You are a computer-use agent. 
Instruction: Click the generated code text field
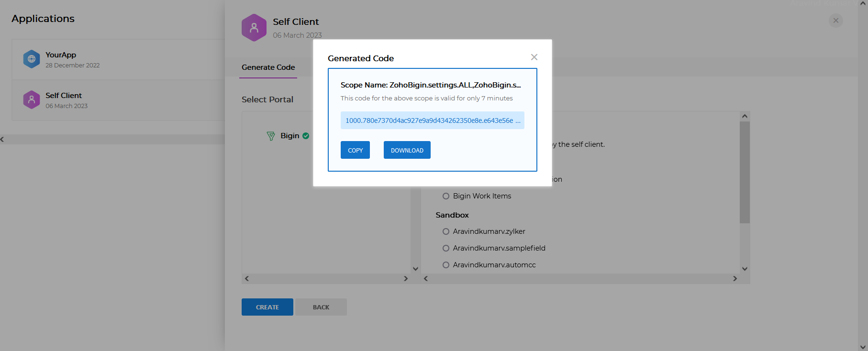(x=432, y=121)
